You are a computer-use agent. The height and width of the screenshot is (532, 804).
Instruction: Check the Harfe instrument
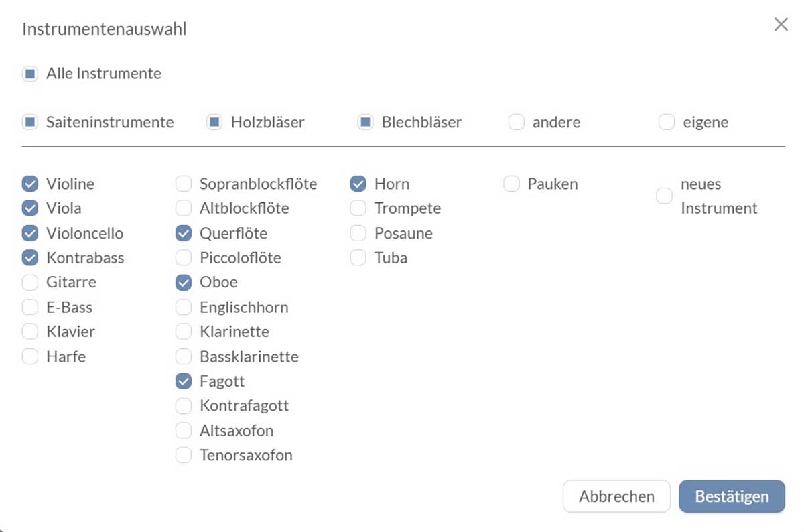(x=30, y=356)
